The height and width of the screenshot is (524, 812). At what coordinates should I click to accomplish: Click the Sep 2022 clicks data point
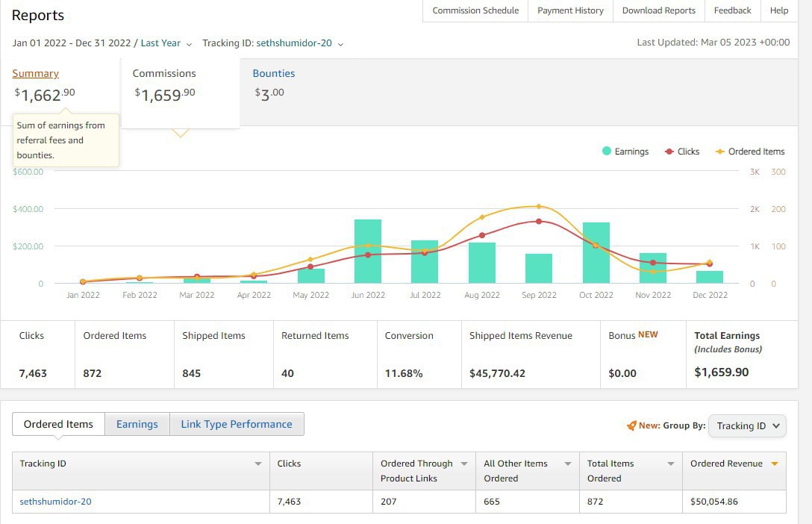pyautogui.click(x=539, y=221)
